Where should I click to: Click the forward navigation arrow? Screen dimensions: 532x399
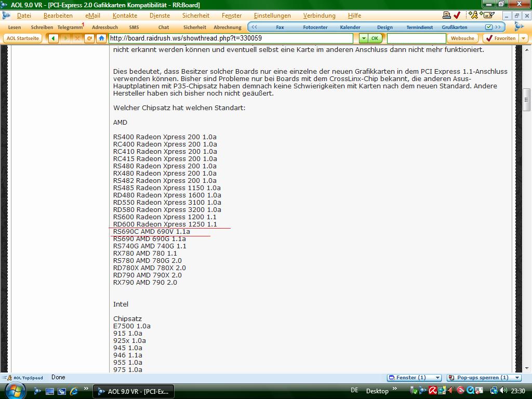(x=65, y=38)
